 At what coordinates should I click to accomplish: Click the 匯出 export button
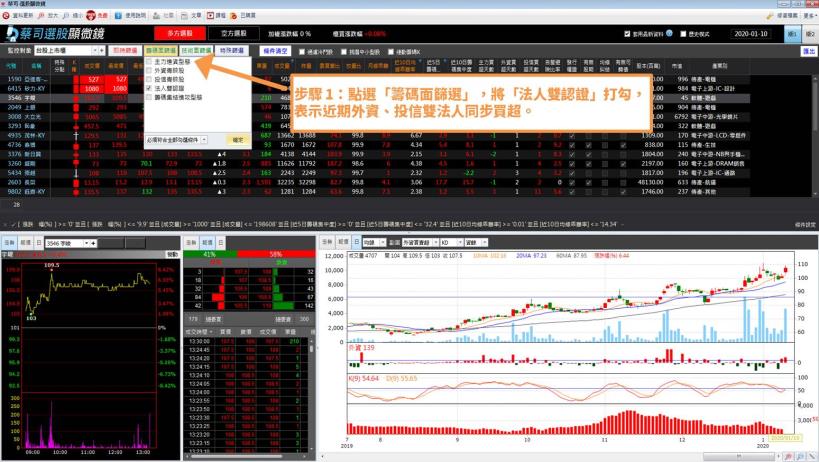pyautogui.click(x=809, y=51)
